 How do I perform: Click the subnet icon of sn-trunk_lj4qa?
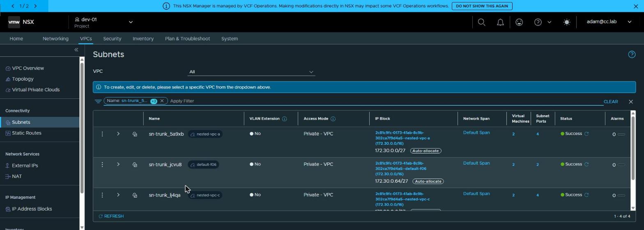pyautogui.click(x=135, y=195)
